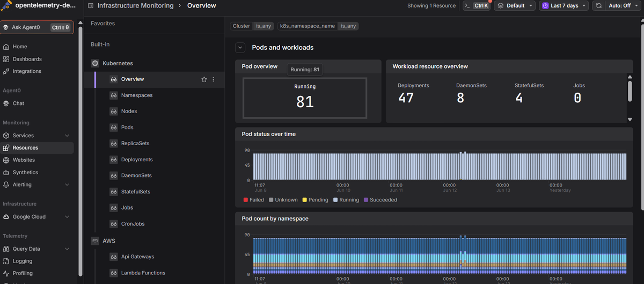Image resolution: width=644 pixels, height=284 pixels.
Task: Click the refresh icon beside Auto: Off
Action: tap(599, 5)
